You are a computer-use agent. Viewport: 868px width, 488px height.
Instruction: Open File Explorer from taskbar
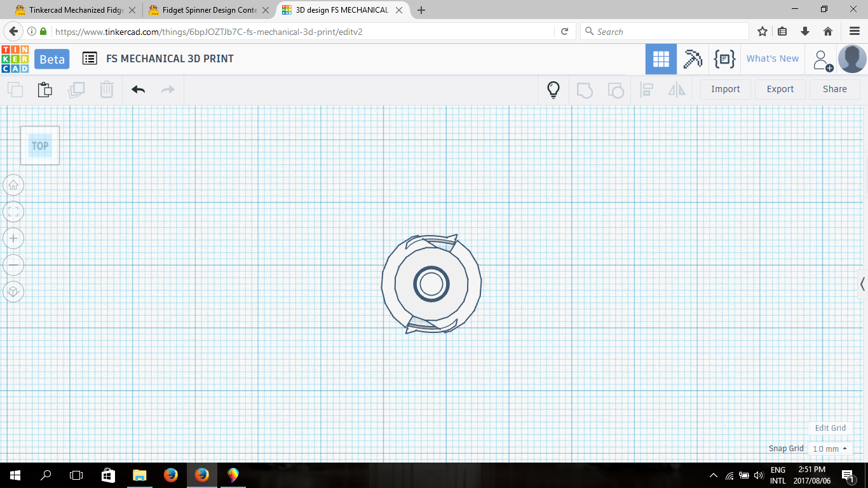(x=139, y=475)
